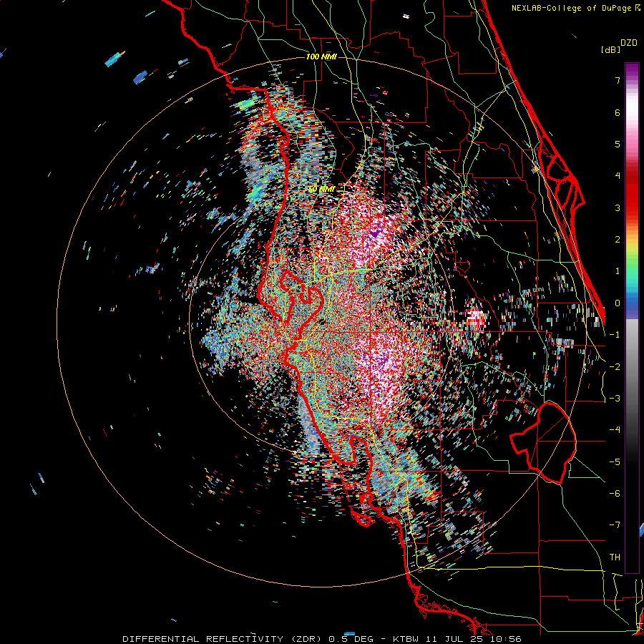Click the 0 value on color scale

tap(618, 303)
